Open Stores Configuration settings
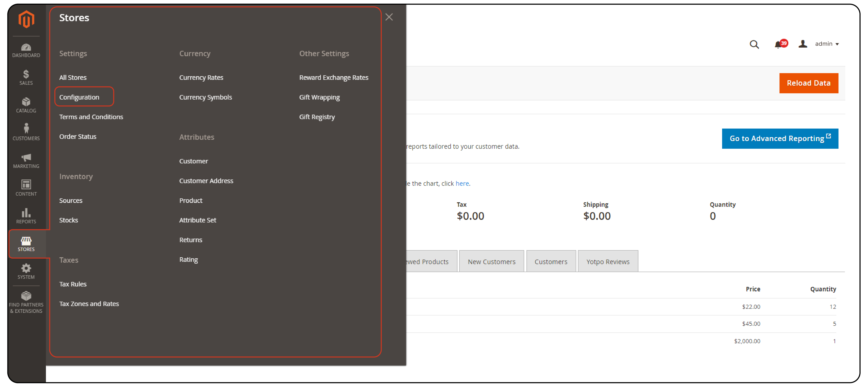Image resolution: width=868 pixels, height=387 pixels. click(80, 97)
